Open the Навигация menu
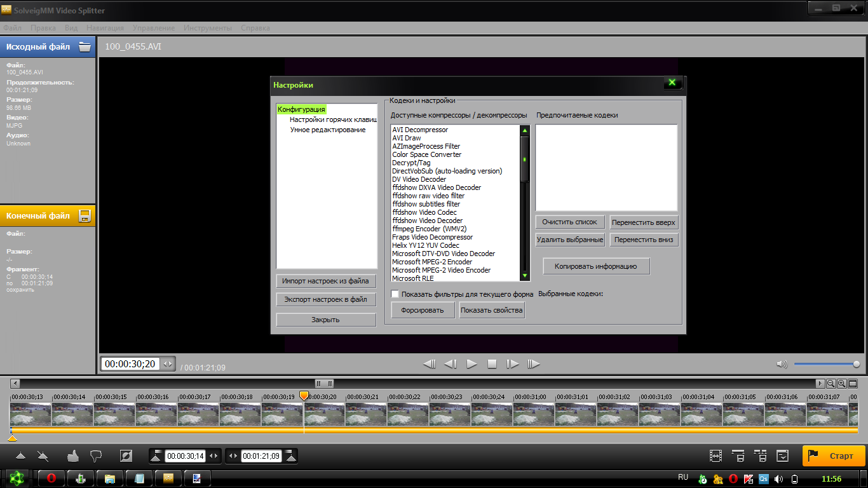 [x=105, y=28]
